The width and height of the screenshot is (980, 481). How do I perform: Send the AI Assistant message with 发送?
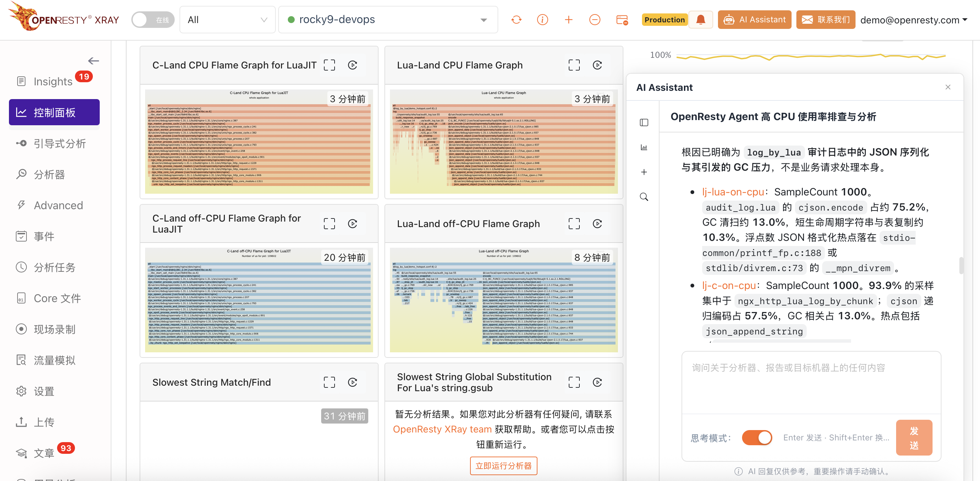(x=914, y=438)
